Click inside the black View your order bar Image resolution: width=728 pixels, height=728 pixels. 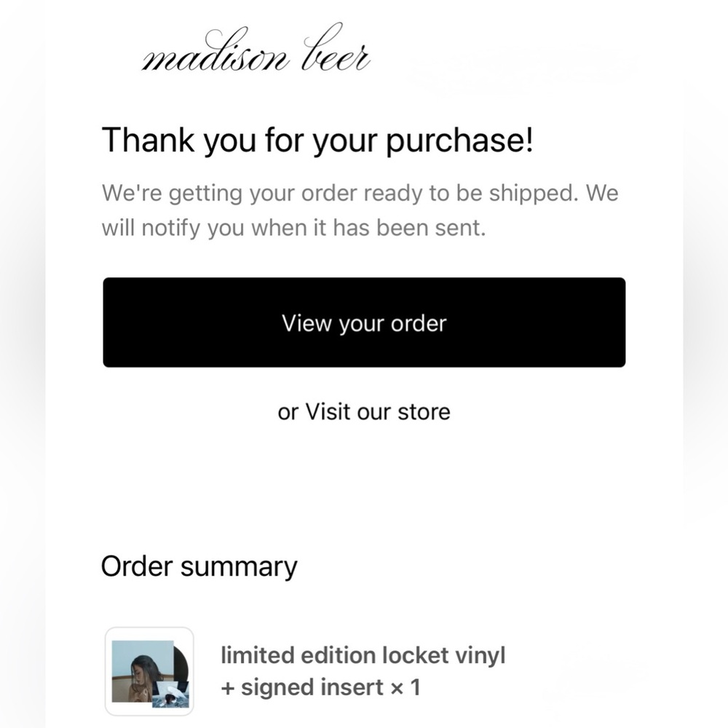click(x=364, y=323)
